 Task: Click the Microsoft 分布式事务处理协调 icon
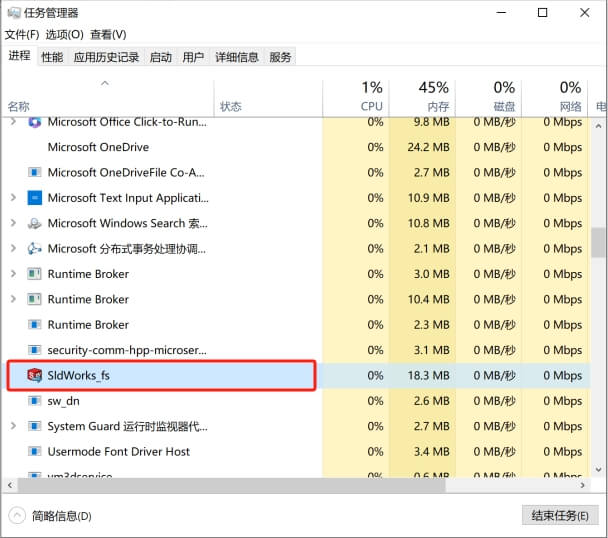tap(35, 248)
